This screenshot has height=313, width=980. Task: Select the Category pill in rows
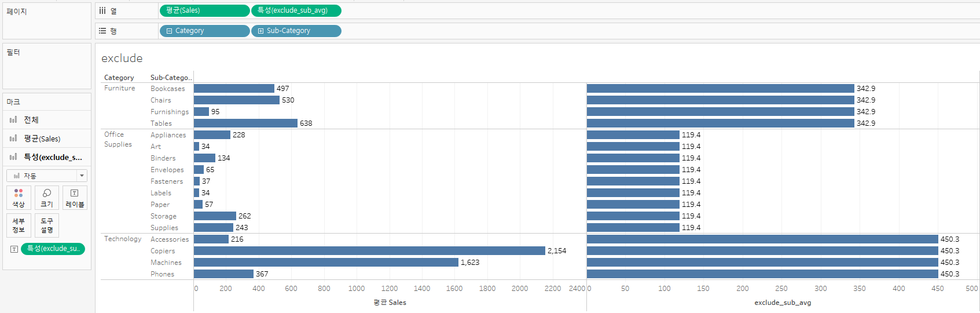(204, 31)
